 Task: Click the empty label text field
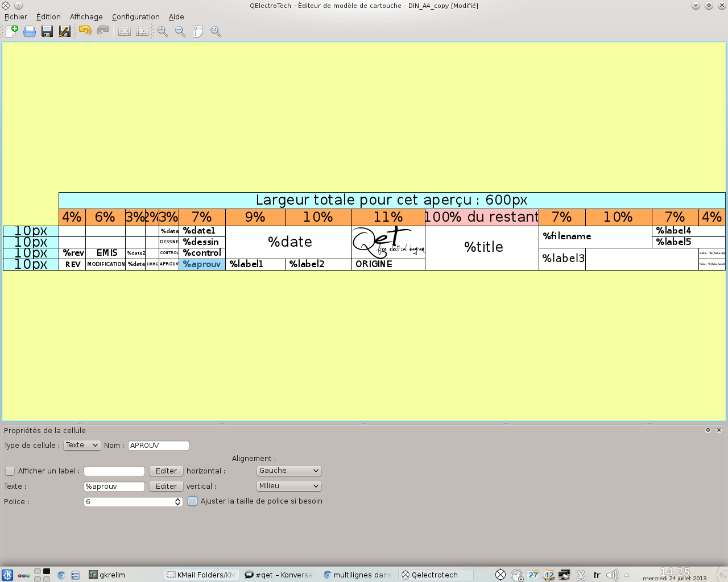(x=114, y=471)
